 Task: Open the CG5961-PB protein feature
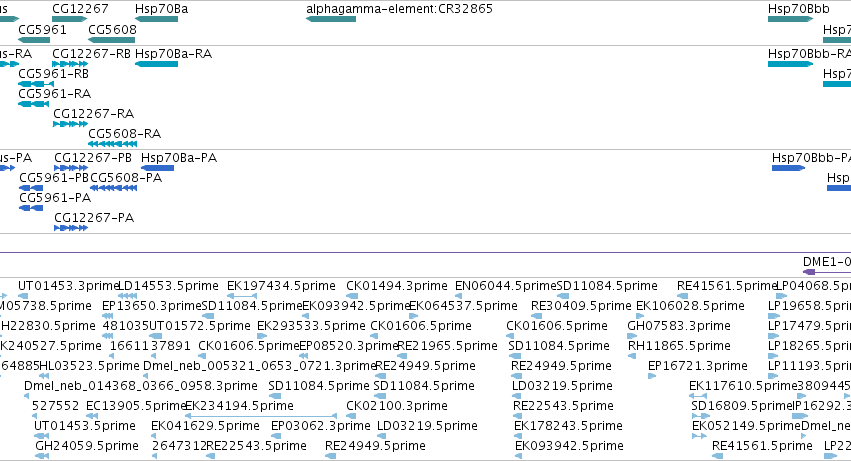point(54,178)
